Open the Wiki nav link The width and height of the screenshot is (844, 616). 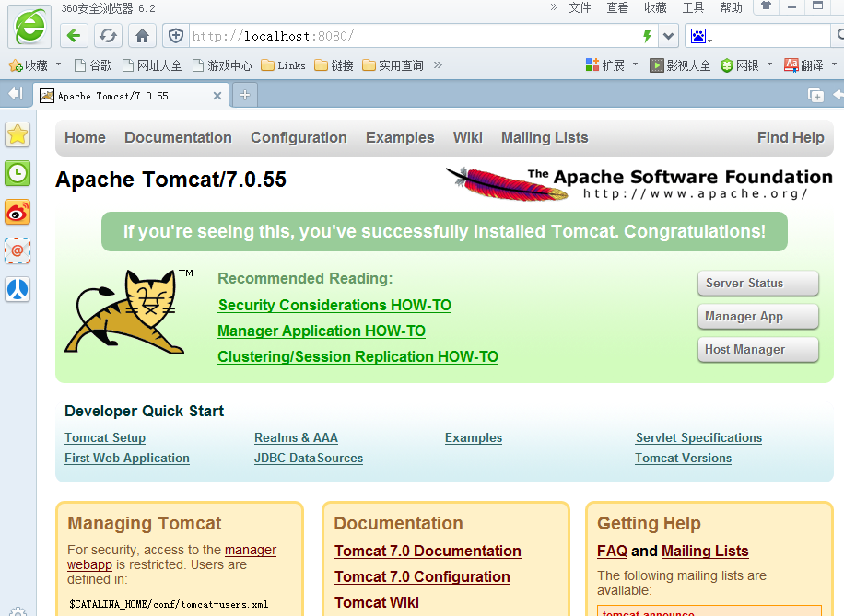coord(468,138)
